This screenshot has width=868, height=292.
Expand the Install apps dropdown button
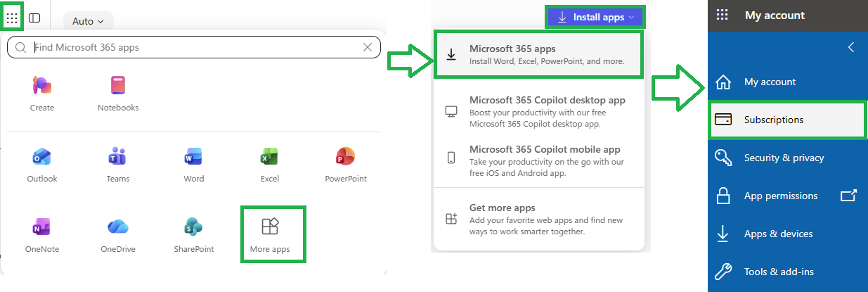pos(595,18)
